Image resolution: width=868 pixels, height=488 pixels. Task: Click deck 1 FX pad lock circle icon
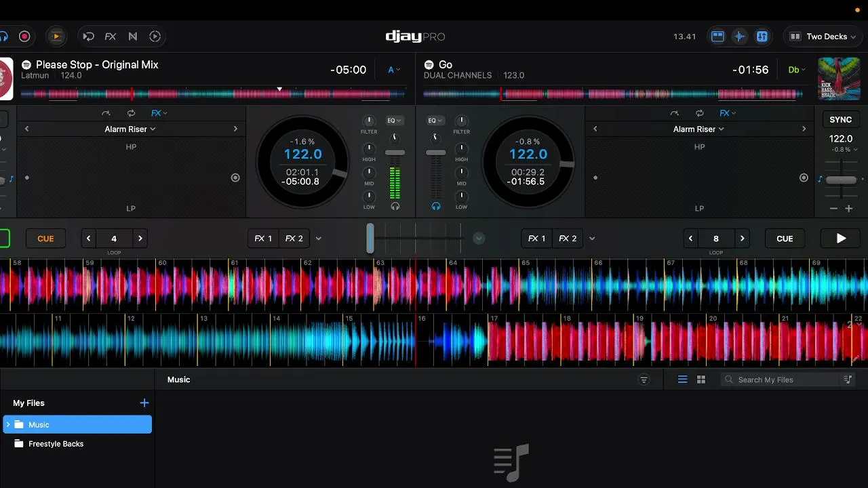[x=235, y=178]
